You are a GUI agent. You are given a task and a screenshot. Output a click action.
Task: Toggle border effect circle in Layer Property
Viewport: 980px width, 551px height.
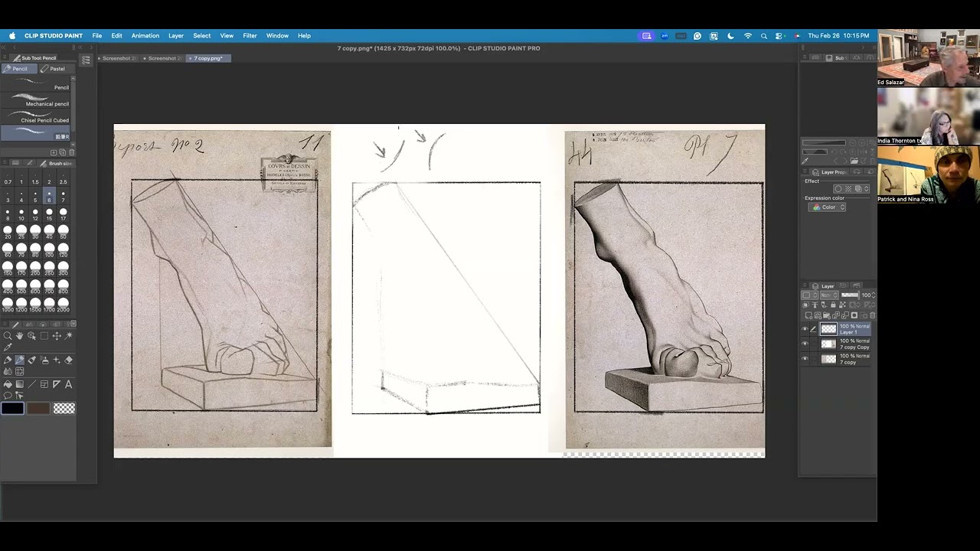(838, 189)
